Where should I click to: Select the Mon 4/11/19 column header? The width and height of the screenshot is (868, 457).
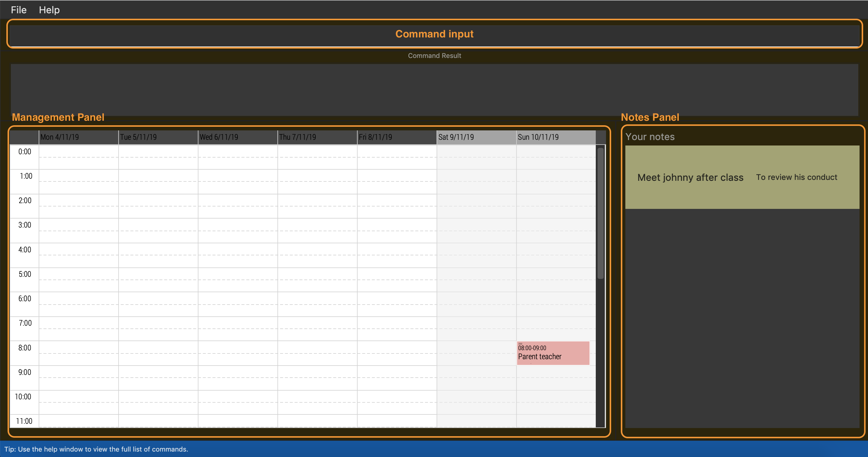click(78, 137)
